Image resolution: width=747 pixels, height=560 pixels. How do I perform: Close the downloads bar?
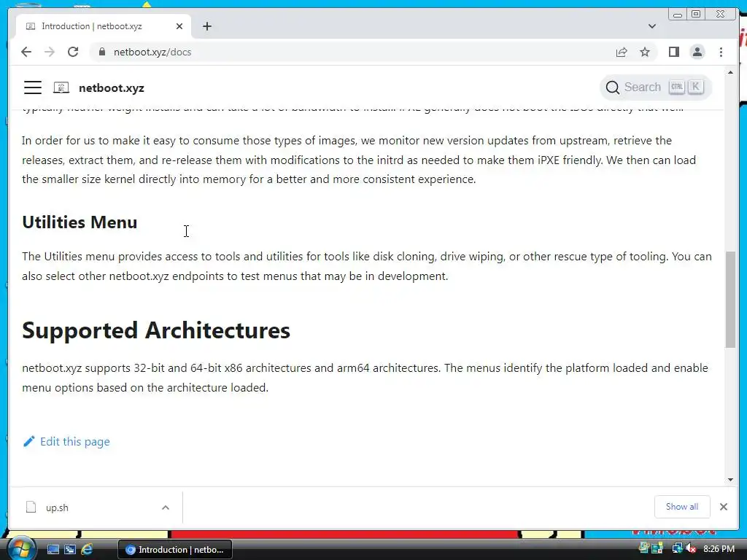click(x=723, y=507)
